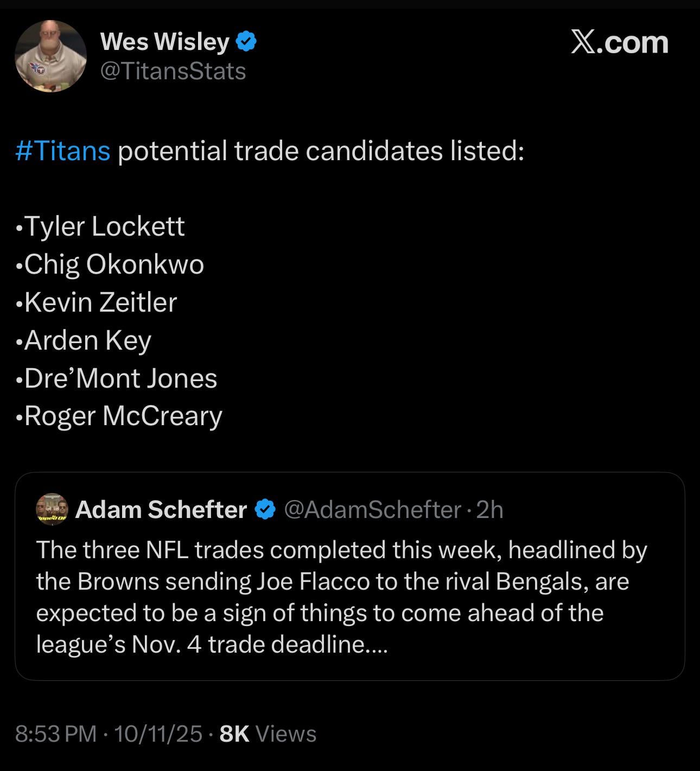Open the @AdamSchefter handle
Viewport: 700px width, 771px height.
[372, 510]
